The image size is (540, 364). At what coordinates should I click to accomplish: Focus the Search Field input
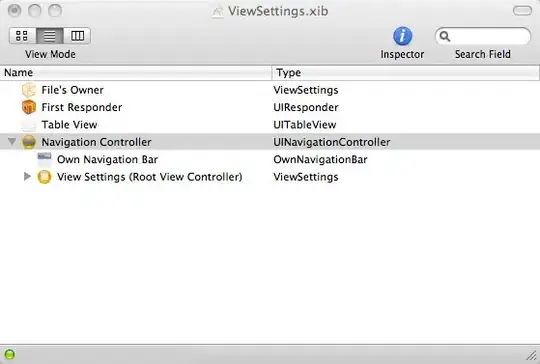point(483,36)
